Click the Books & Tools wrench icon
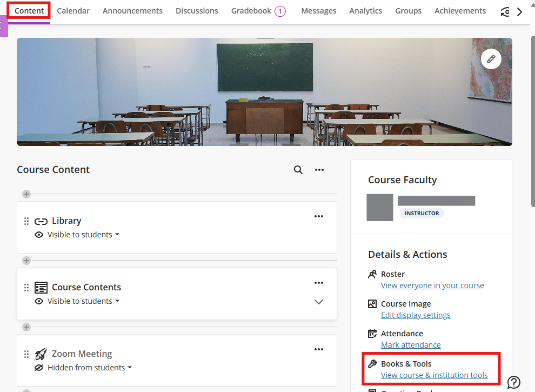Screen dimensions: 535x392 point(372,364)
